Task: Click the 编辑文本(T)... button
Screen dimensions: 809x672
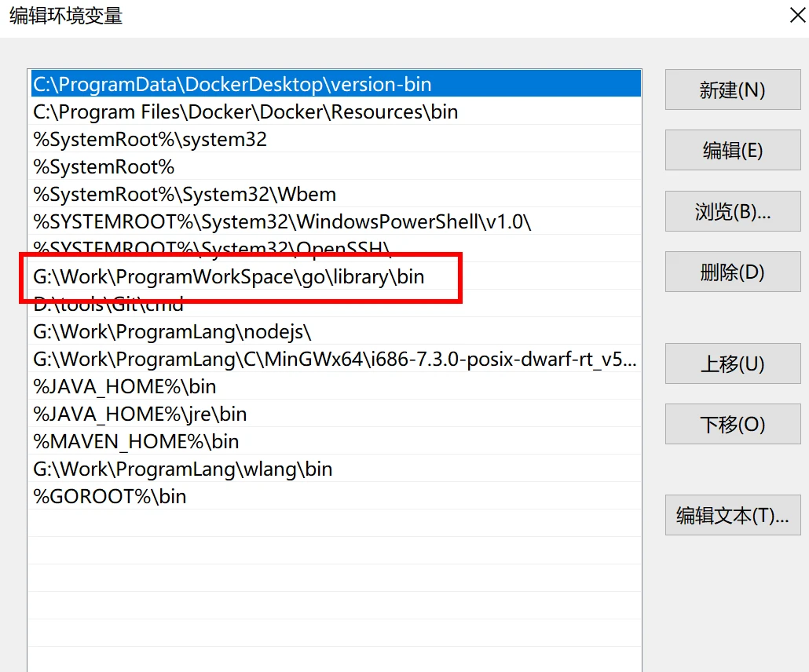Action: [732, 516]
